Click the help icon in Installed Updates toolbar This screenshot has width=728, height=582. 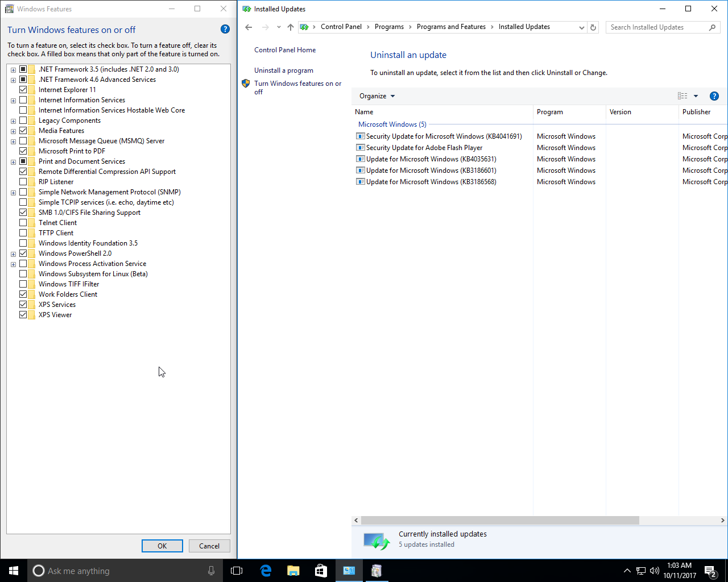click(714, 96)
